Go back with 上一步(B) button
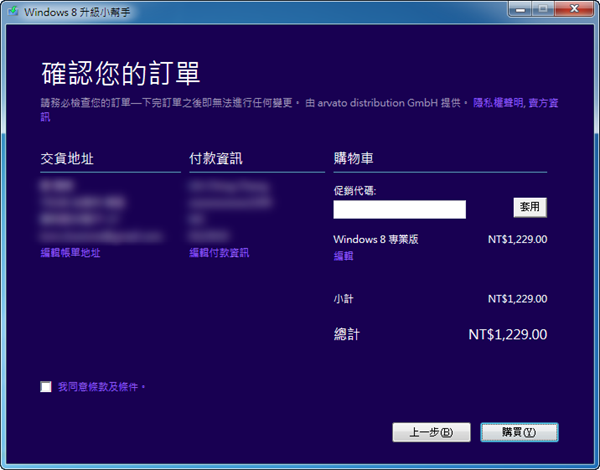The image size is (600, 470). coord(431,432)
